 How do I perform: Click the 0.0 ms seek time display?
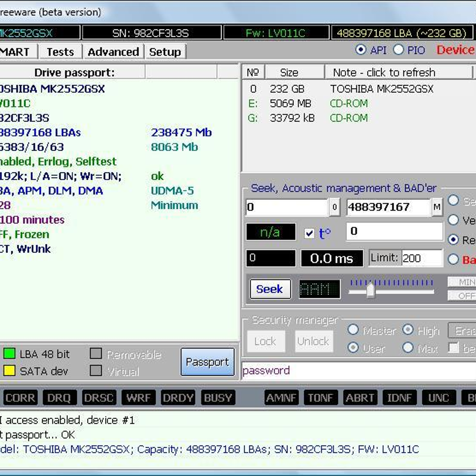pyautogui.click(x=332, y=258)
